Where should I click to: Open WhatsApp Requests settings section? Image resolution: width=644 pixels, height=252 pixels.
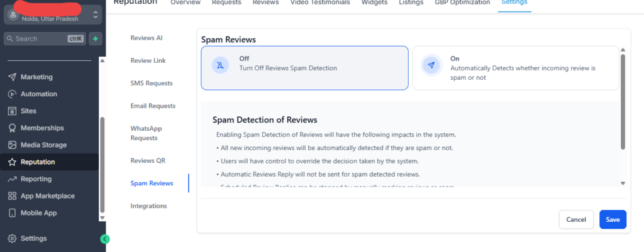[147, 133]
